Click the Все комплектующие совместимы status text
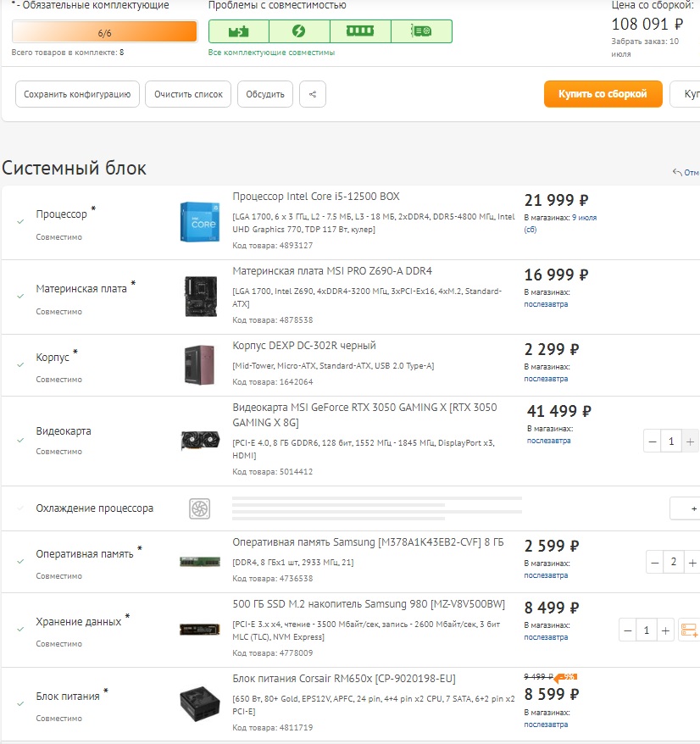 point(271,53)
